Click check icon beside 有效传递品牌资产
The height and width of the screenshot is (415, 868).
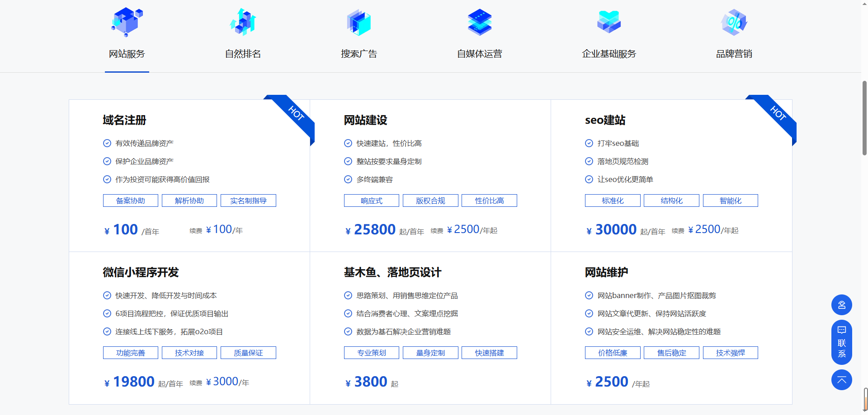pos(107,143)
